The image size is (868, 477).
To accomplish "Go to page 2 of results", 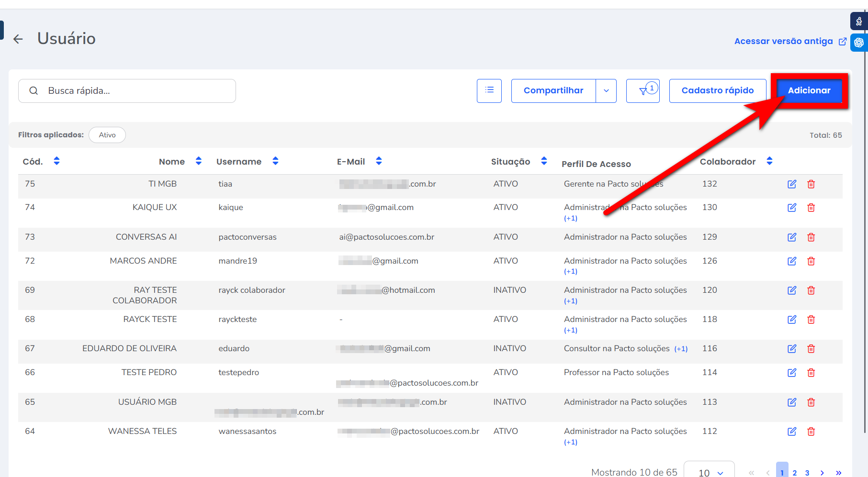I will (795, 472).
